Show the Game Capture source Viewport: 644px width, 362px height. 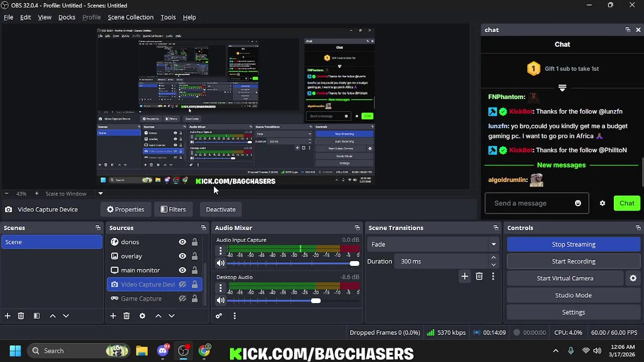pyautogui.click(x=183, y=298)
